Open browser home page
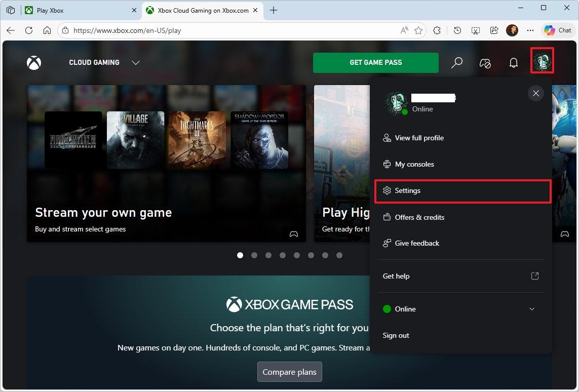This screenshot has height=392, width=579. click(47, 30)
